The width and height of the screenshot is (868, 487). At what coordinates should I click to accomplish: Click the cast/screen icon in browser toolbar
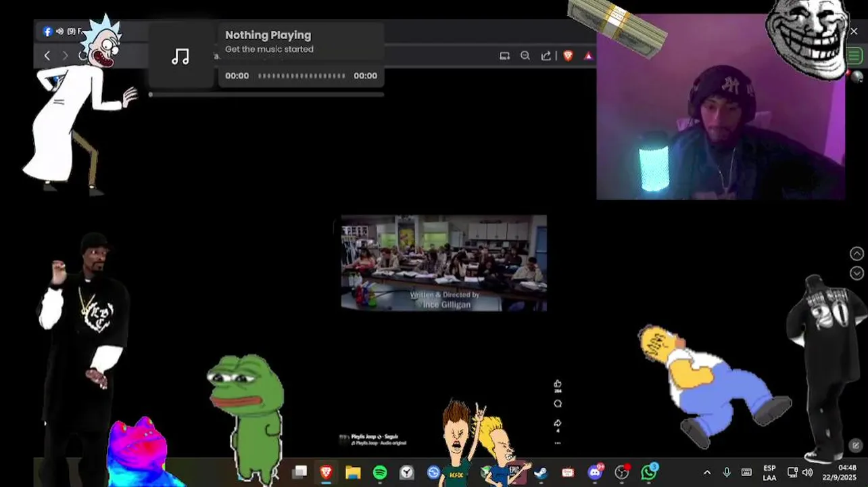click(x=504, y=56)
